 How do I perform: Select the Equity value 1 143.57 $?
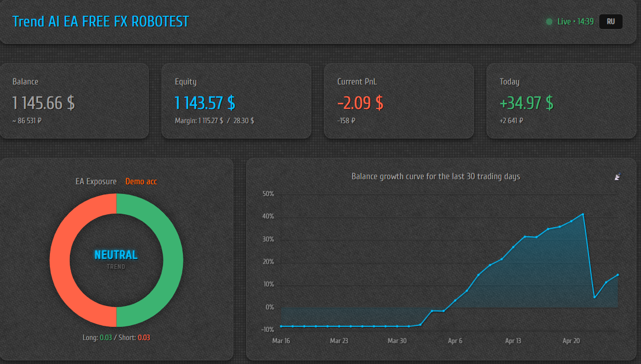(205, 103)
